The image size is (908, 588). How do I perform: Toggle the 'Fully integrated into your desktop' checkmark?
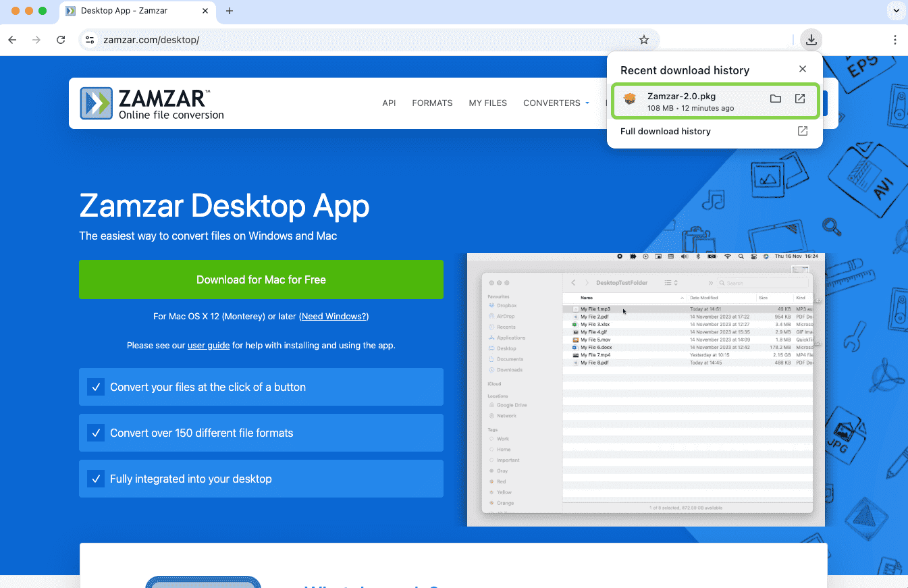96,479
